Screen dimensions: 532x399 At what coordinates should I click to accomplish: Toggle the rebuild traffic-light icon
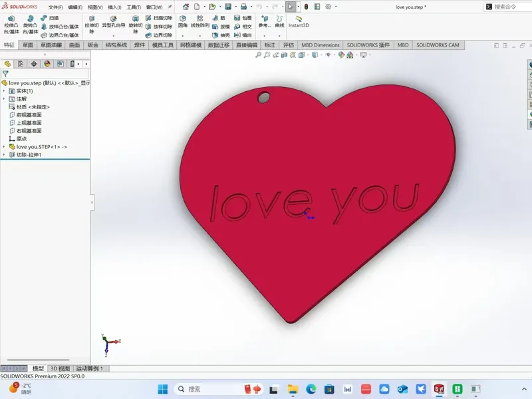tap(306, 7)
